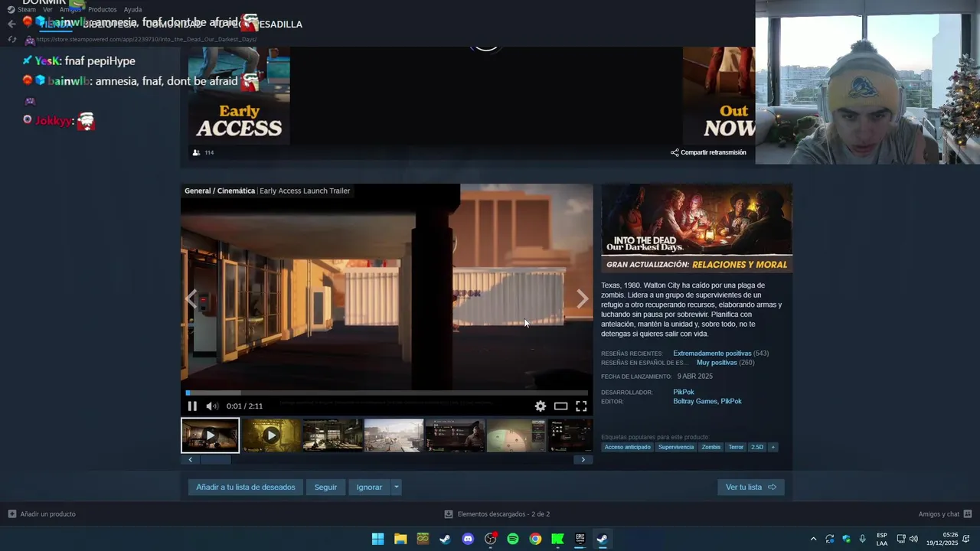980x551 pixels.
Task: Open the fourth screenshot thumbnail
Action: [394, 435]
